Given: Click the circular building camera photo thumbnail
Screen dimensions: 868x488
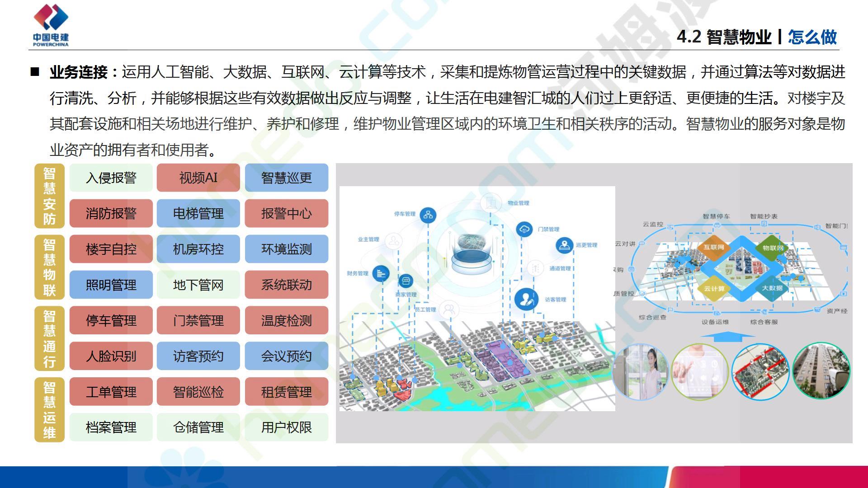Looking at the screenshot, I should 821,371.
